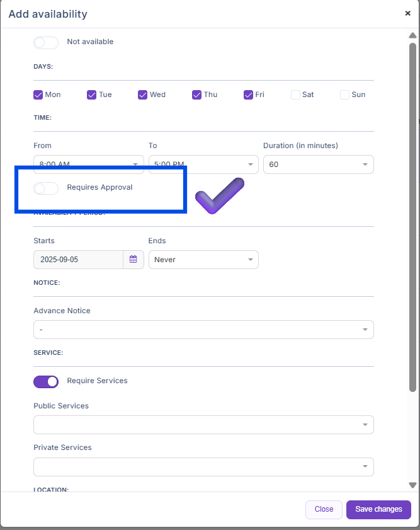Uncheck the Wed checkbox
Viewport: 420px width, 530px height.
tap(142, 95)
